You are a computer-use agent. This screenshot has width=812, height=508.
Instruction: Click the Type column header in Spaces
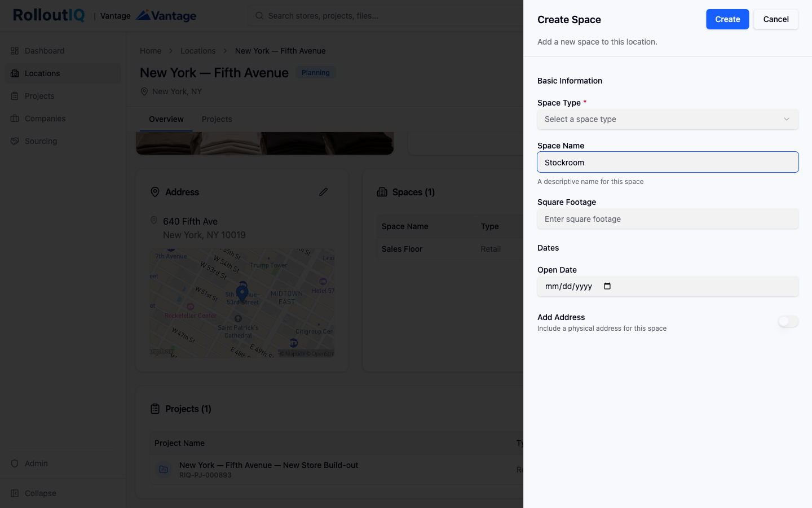[489, 226]
